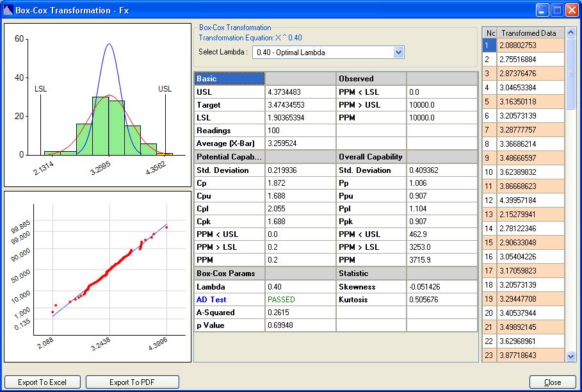Select transformed data value 3.86668623
This screenshot has width=582, height=392.
(530, 186)
